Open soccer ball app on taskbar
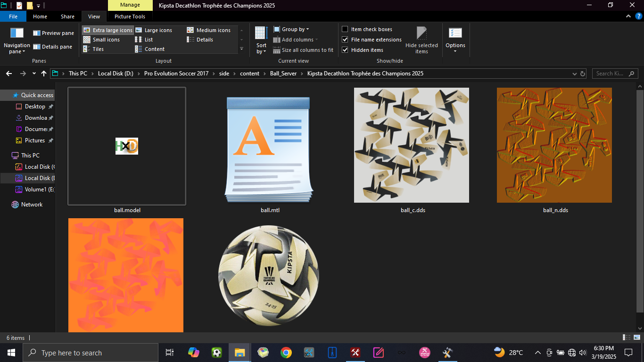The image size is (644, 362). [x=216, y=353]
